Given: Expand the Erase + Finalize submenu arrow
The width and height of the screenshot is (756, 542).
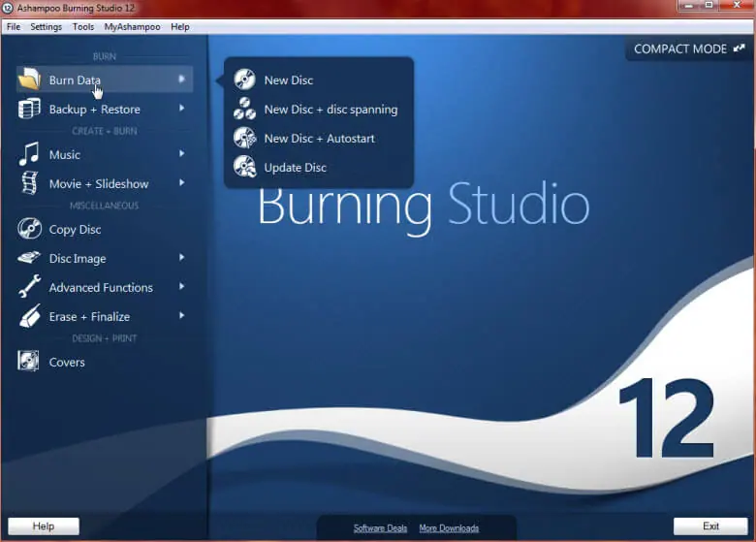Looking at the screenshot, I should coord(182,315).
